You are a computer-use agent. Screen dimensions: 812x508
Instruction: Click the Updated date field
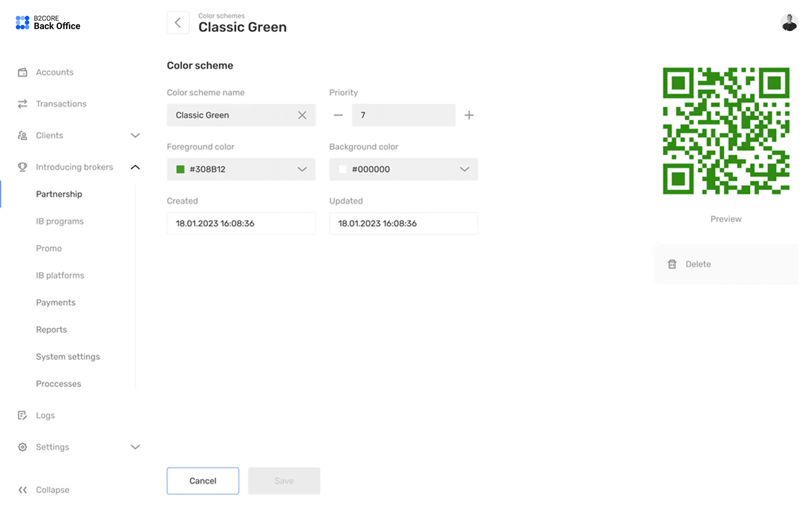(404, 223)
